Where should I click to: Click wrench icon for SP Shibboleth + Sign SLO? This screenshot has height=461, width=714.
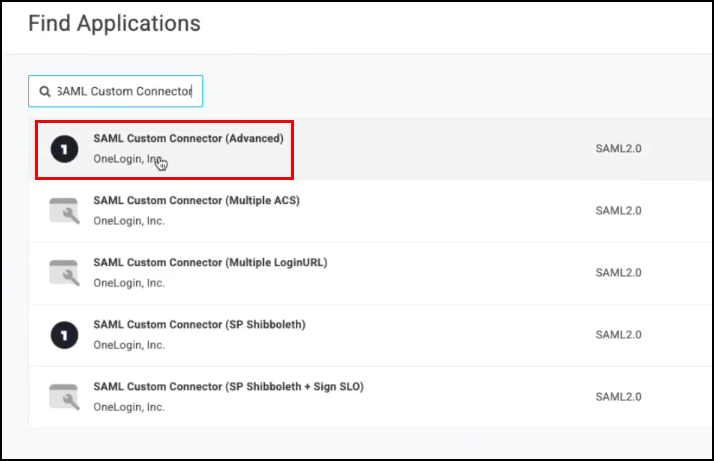pos(64,397)
